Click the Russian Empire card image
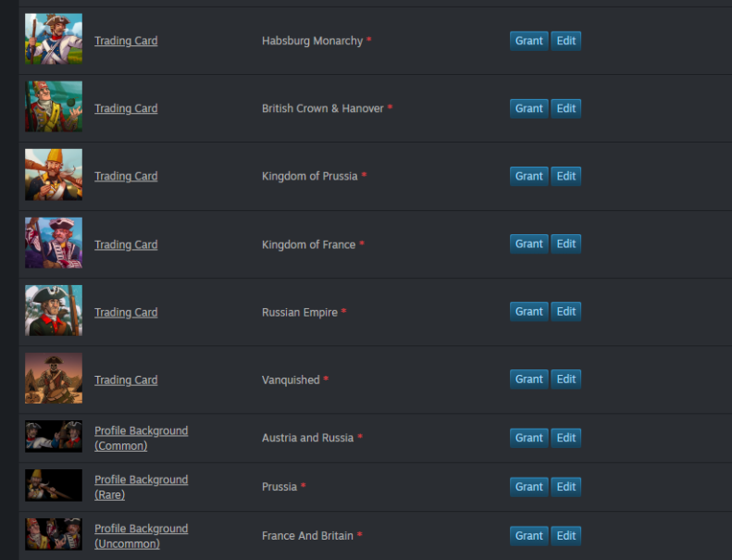This screenshot has height=560, width=732. click(x=54, y=311)
